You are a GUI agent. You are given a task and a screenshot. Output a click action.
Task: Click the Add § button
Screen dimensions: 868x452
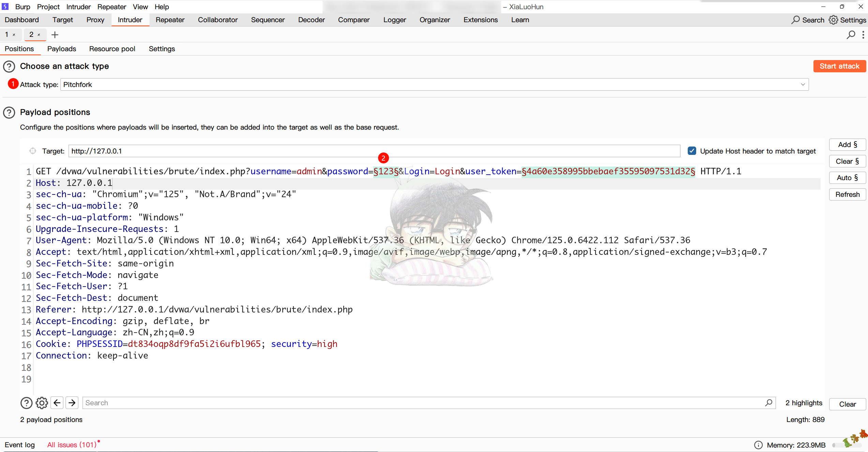coord(848,145)
